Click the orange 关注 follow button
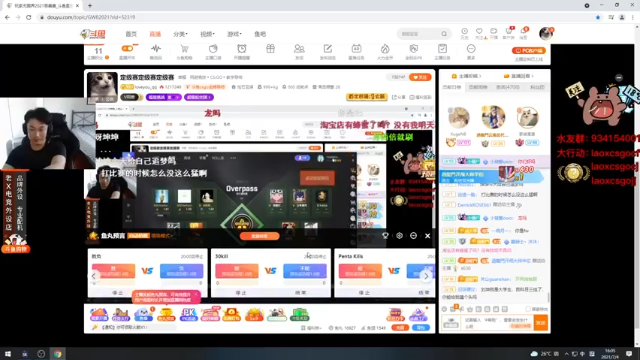The width and height of the screenshot is (640, 360). tap(420, 77)
